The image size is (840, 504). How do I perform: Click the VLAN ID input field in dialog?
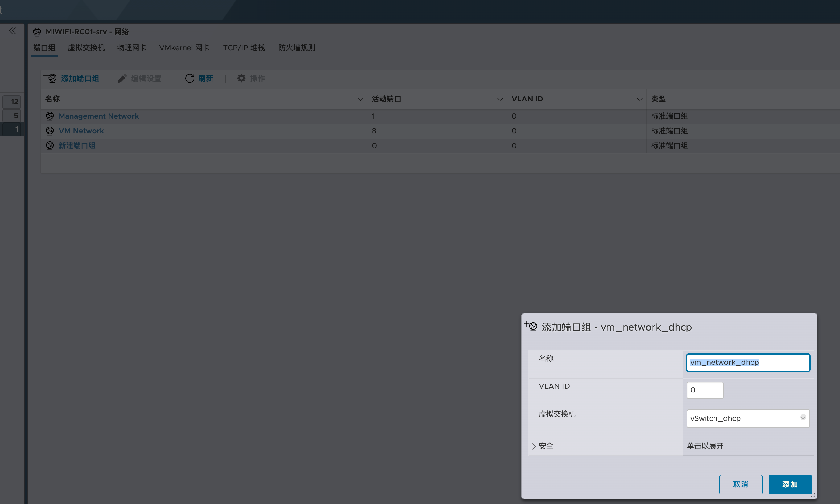pos(705,390)
